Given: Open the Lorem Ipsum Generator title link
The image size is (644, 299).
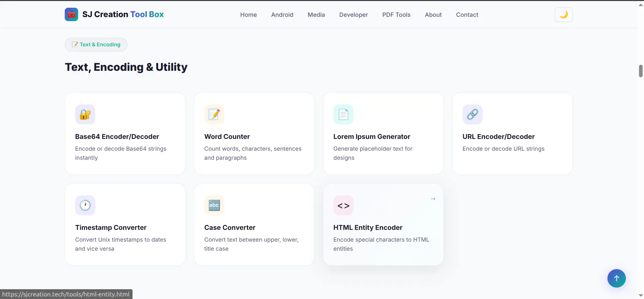Looking at the screenshot, I should pos(372,137).
